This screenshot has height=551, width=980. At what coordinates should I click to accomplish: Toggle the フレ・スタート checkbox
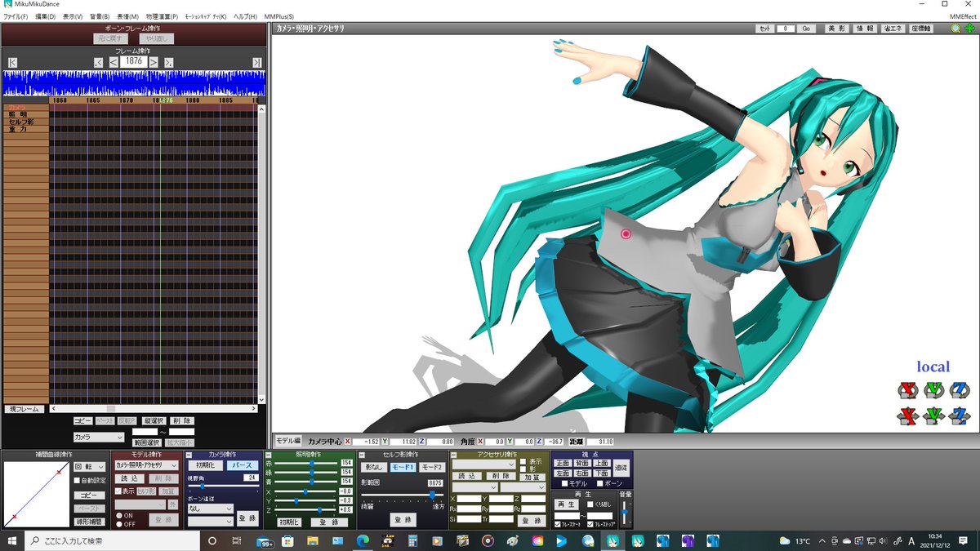pos(558,524)
